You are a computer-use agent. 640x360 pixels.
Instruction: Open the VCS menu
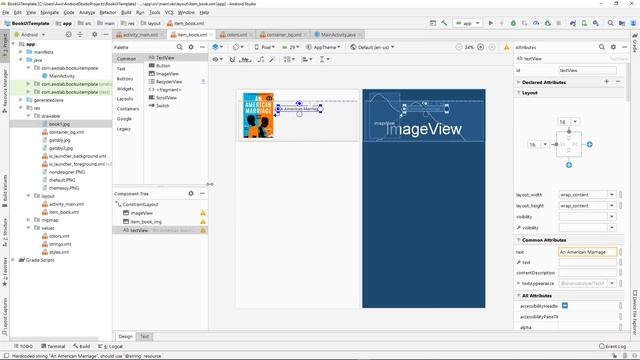pos(169,13)
